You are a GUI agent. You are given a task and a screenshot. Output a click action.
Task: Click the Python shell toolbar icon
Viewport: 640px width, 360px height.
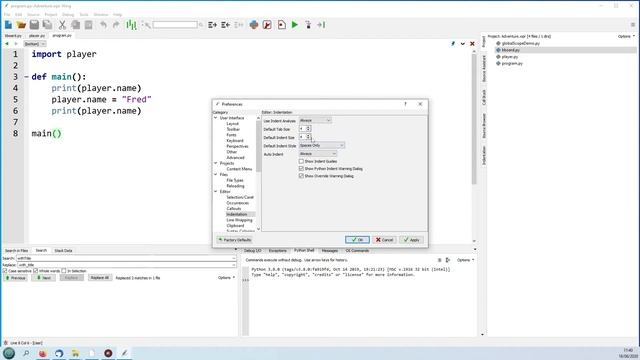click(254, 25)
